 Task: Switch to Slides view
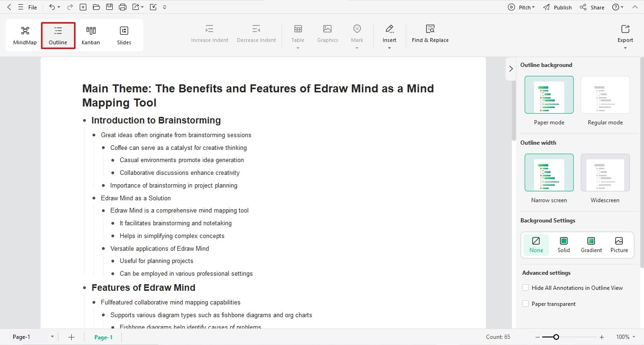tap(124, 35)
